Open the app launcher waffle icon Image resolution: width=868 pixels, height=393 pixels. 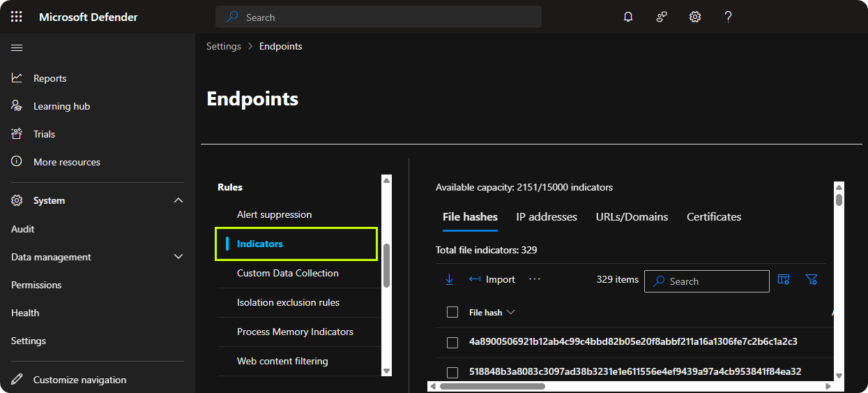coord(17,17)
